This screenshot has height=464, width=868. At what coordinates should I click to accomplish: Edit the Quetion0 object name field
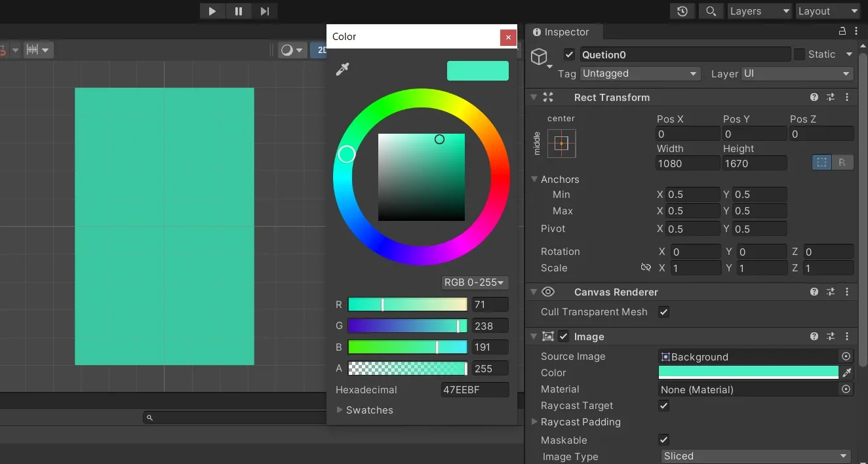684,54
